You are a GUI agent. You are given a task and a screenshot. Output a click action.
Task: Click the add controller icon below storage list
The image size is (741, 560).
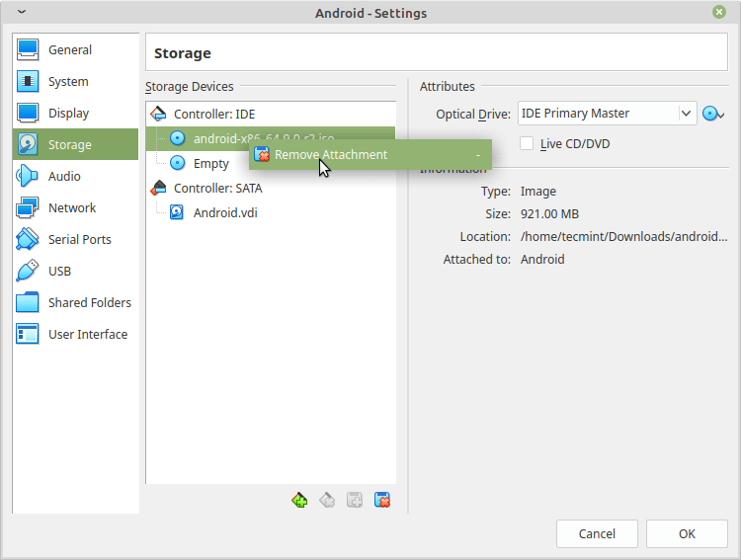(300, 501)
